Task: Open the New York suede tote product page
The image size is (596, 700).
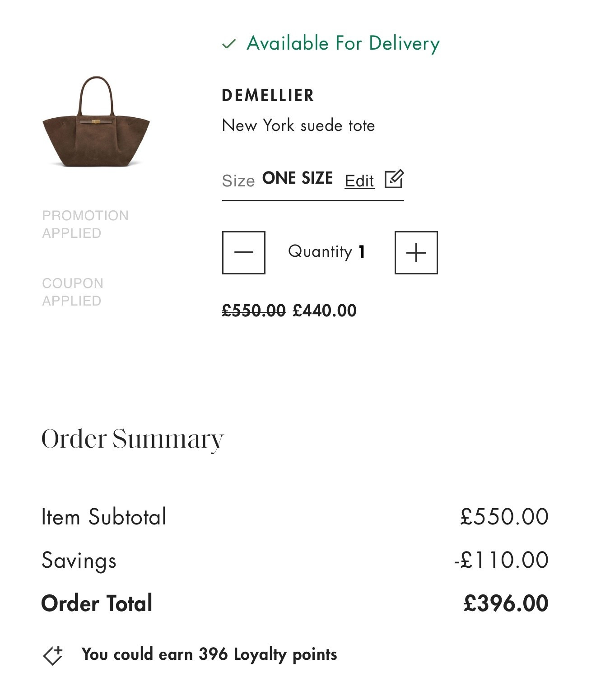Action: [298, 126]
